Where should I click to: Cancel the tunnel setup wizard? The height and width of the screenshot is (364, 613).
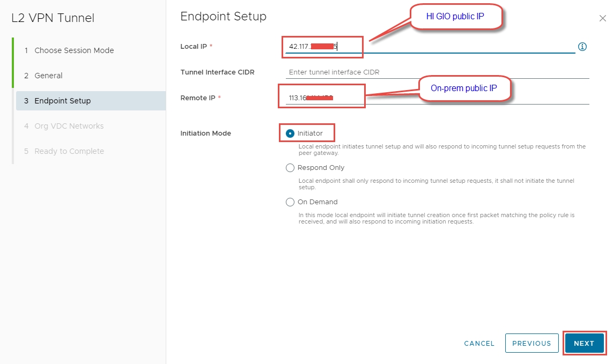pyautogui.click(x=479, y=343)
